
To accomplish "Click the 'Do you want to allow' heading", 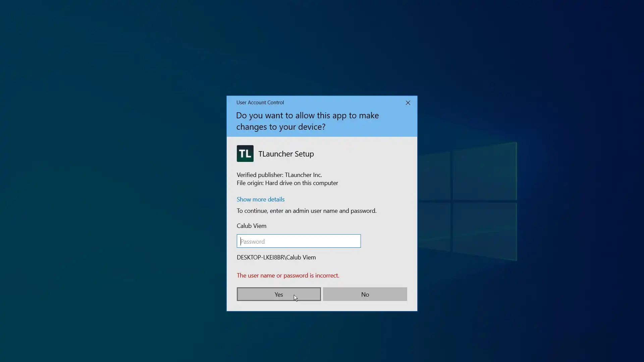I will click(x=307, y=121).
